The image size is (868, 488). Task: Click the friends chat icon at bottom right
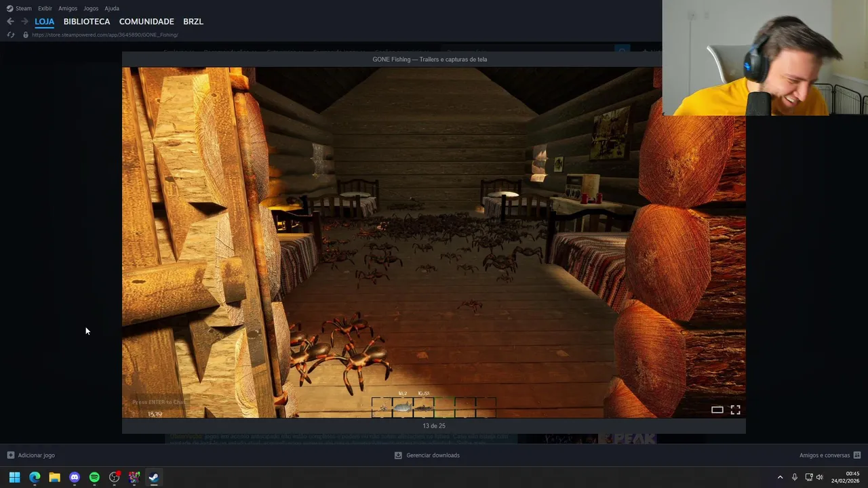857,455
